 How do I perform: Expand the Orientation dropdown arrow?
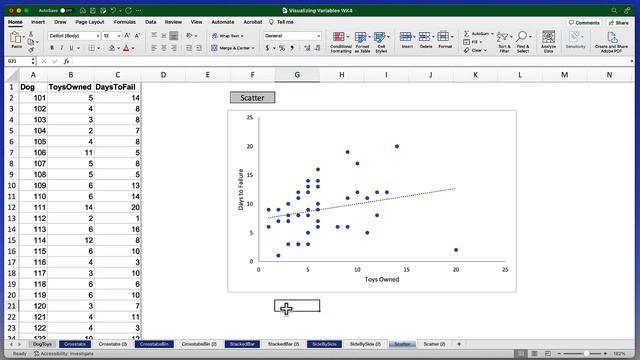[x=196, y=36]
